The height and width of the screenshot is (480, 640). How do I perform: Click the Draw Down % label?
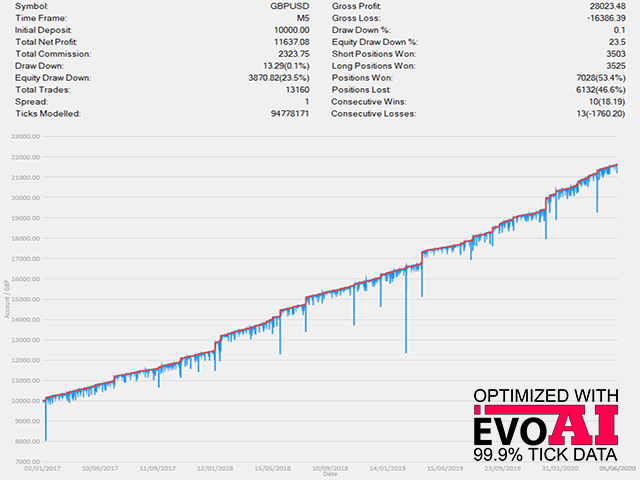click(361, 30)
